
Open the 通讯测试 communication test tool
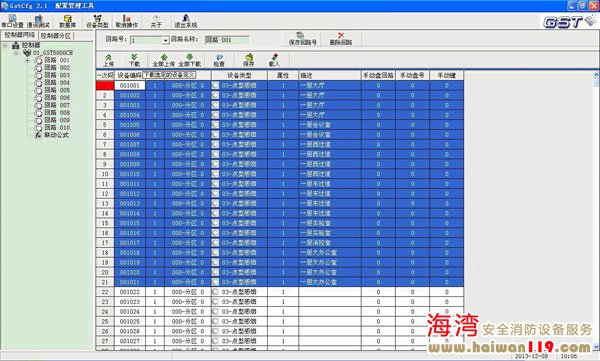coord(38,21)
